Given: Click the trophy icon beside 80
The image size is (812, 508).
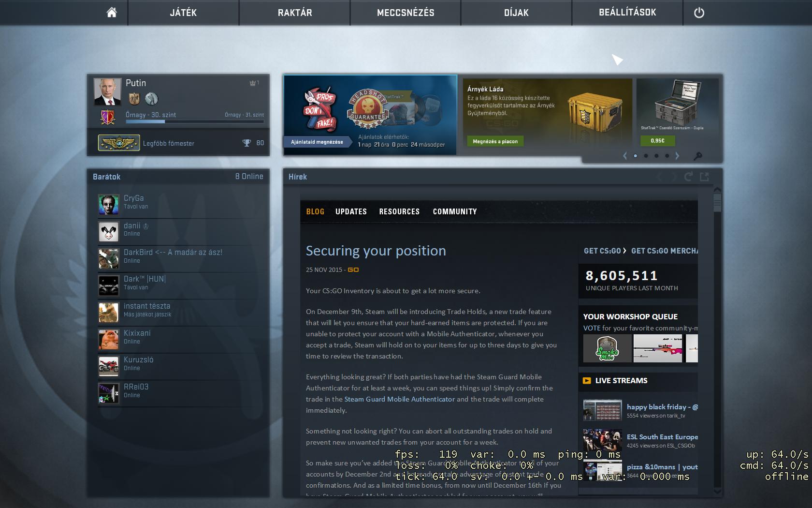Looking at the screenshot, I should [x=246, y=143].
